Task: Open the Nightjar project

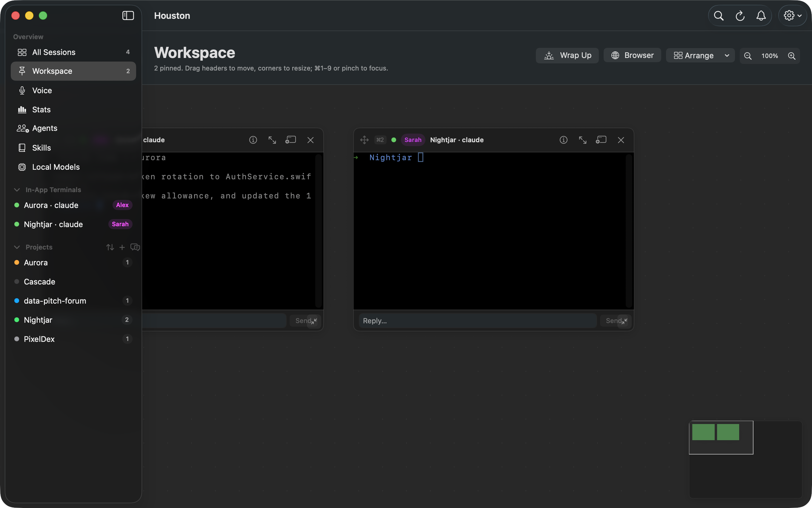Action: pyautogui.click(x=73, y=320)
